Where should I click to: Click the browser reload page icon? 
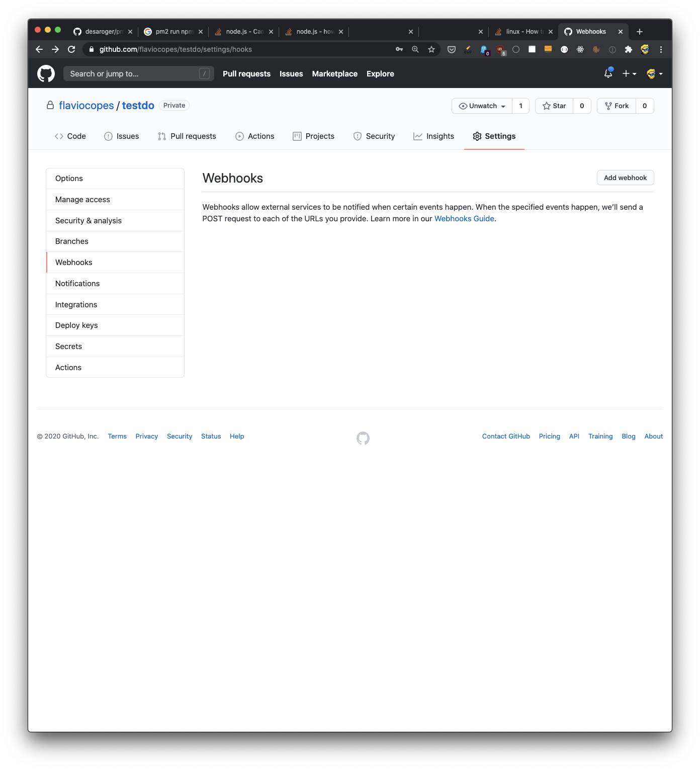pyautogui.click(x=71, y=49)
